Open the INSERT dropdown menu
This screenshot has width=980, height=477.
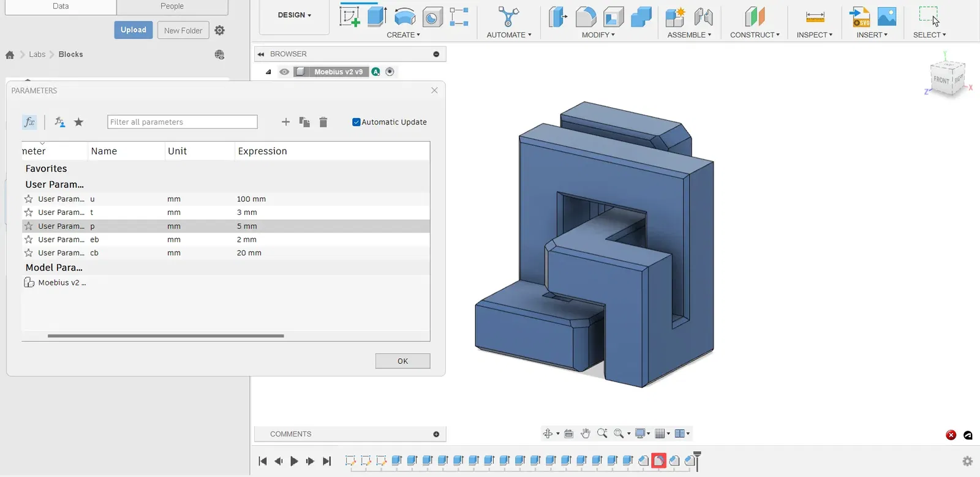pos(872,35)
